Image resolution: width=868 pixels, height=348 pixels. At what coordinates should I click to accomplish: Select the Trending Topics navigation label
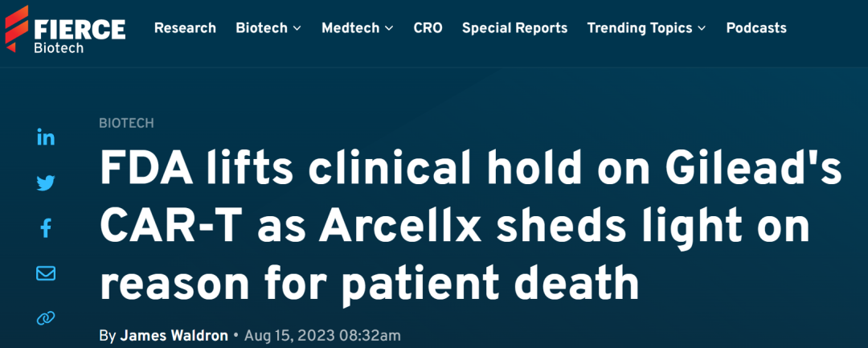coord(640,28)
